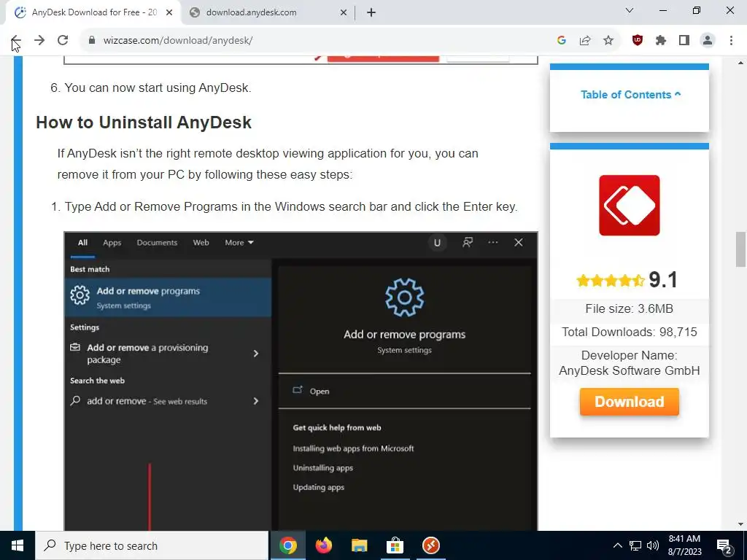Image resolution: width=747 pixels, height=560 pixels.
Task: Click the orange Download button
Action: (630, 402)
